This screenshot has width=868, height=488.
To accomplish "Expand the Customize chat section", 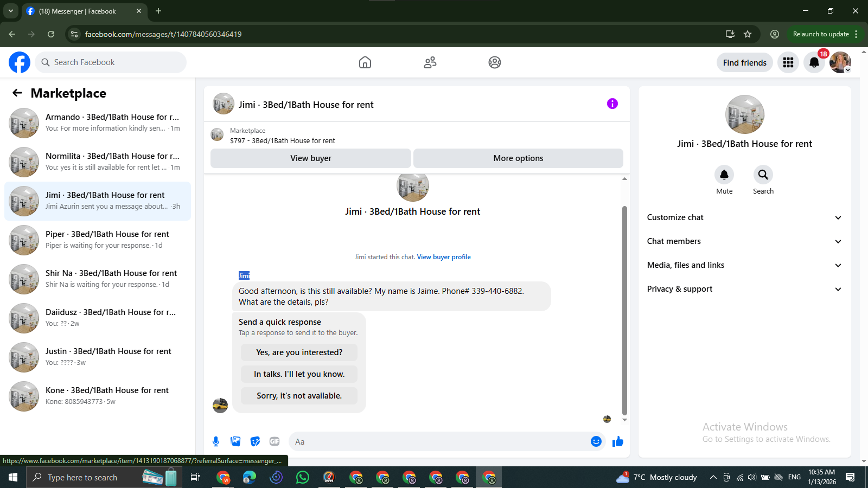I will pos(745,217).
